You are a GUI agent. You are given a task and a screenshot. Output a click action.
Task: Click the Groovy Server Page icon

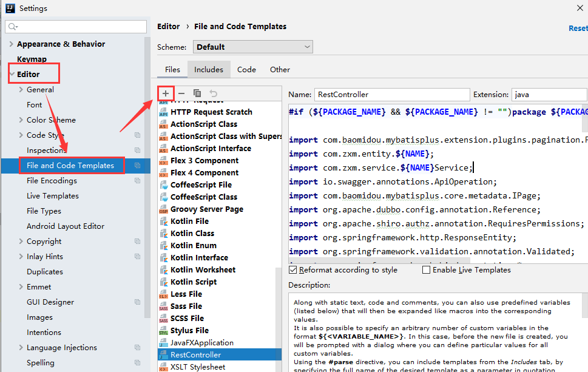click(x=163, y=209)
